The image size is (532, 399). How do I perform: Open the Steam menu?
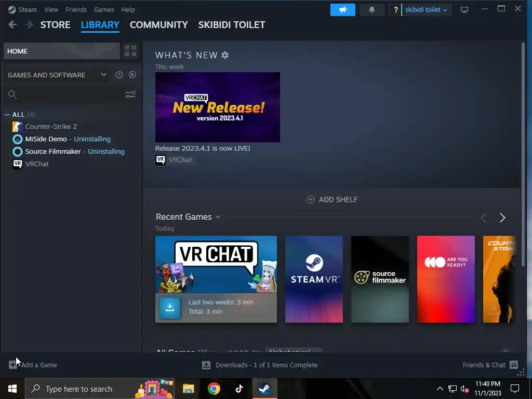[28, 9]
